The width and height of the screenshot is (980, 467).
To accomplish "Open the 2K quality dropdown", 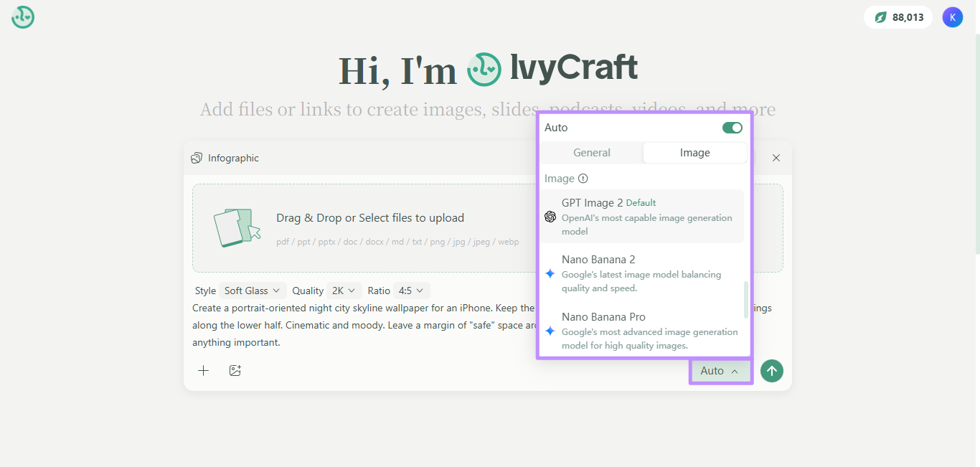I will click(344, 291).
